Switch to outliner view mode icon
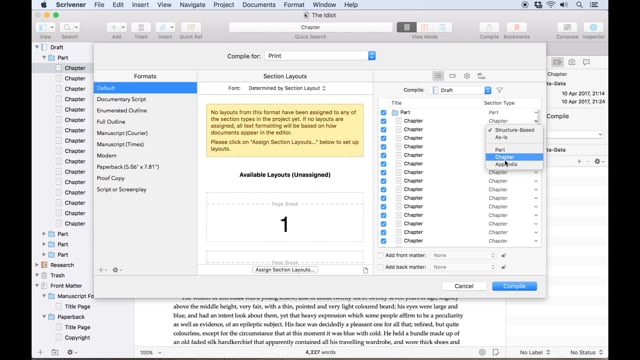The image size is (640, 360). coord(442,27)
